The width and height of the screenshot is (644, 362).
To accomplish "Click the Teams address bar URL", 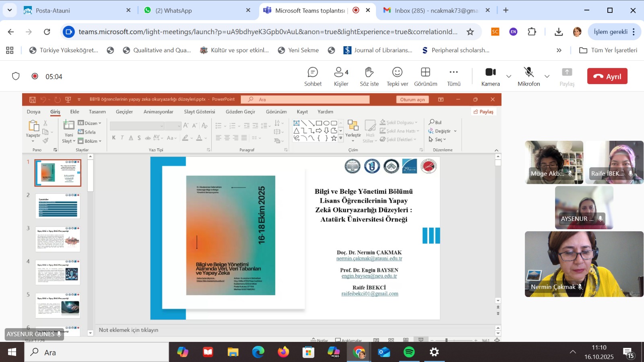I will pos(268,32).
